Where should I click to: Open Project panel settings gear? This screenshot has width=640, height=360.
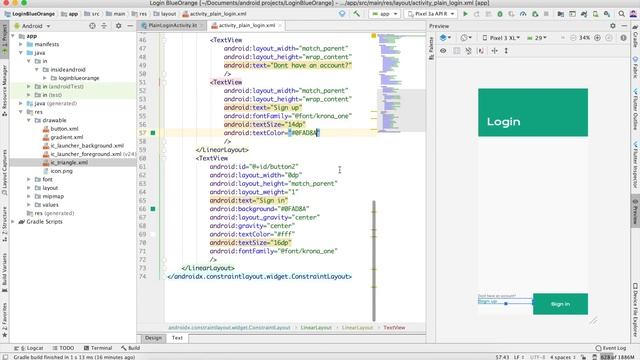click(118, 26)
